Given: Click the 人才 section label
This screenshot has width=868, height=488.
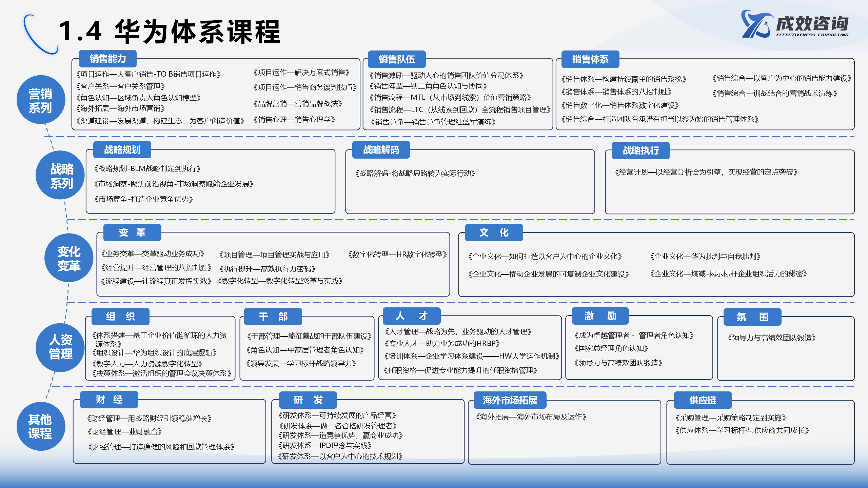Looking at the screenshot, I should click(412, 316).
